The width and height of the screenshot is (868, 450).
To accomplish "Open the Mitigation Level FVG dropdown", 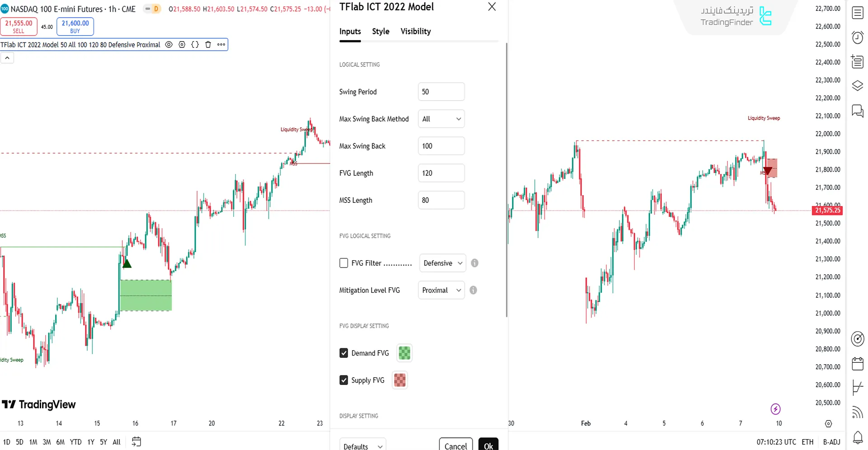I will coord(441,290).
